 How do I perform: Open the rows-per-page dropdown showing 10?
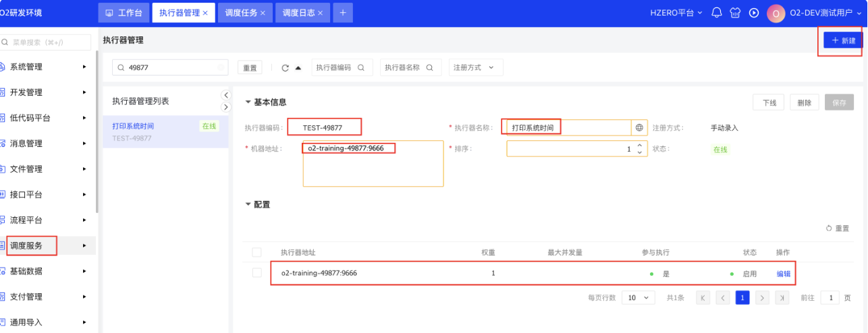click(638, 297)
